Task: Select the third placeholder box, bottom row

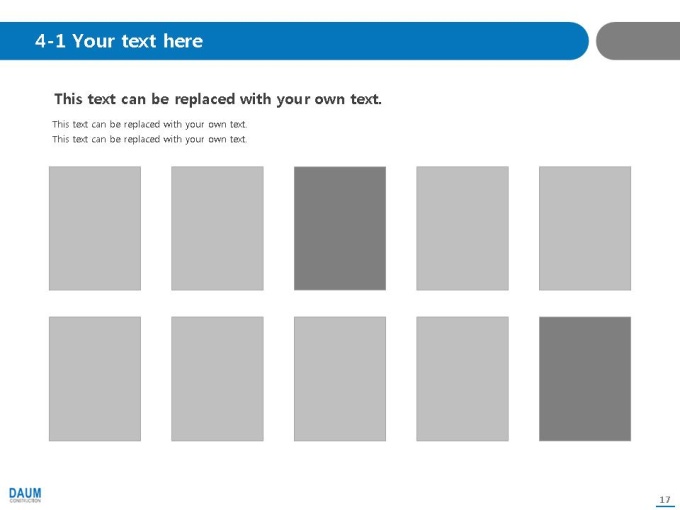Action: (340, 379)
